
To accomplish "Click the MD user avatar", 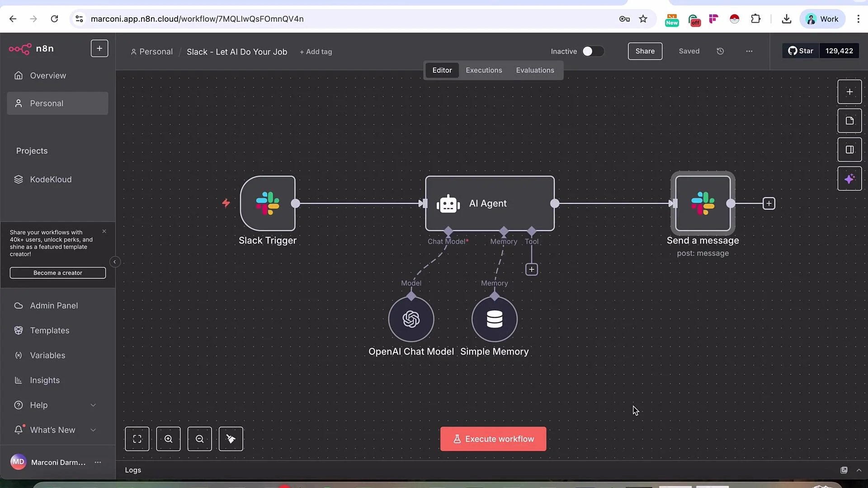I will point(19,462).
